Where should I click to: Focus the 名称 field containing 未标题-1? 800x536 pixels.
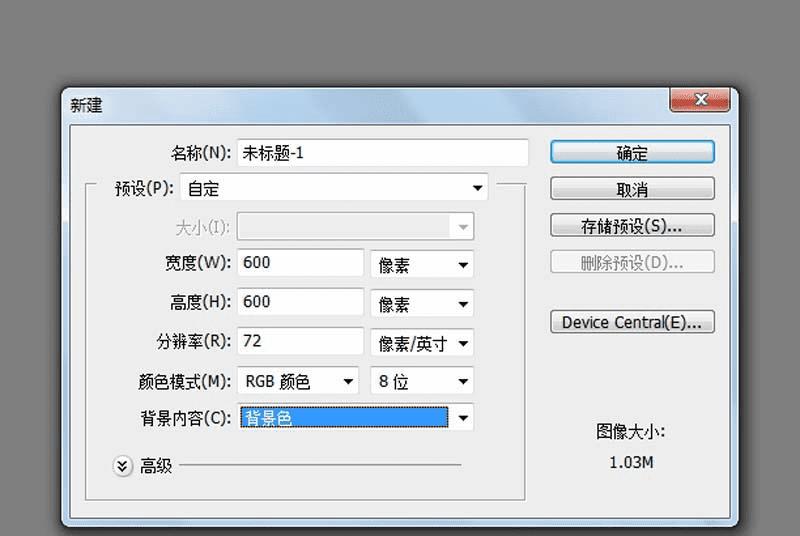pyautogui.click(x=383, y=152)
